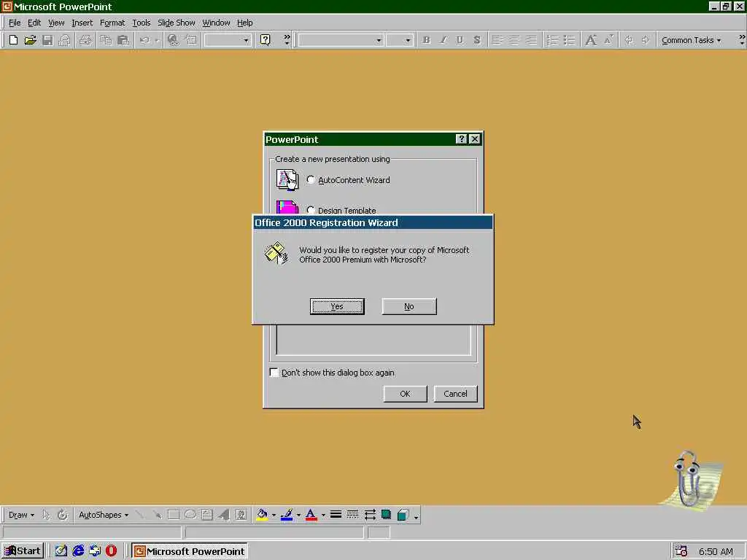
Task: Open the Zoom combo box dropdown
Action: 246,41
